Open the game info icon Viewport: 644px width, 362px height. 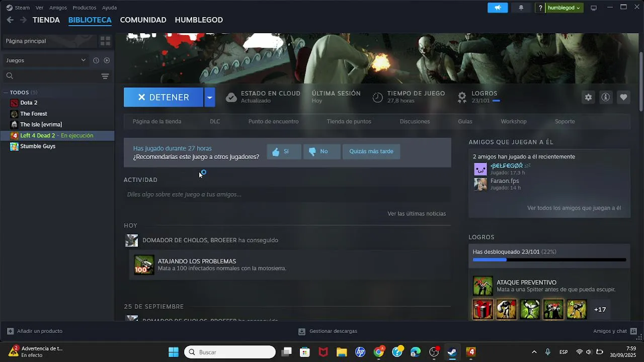click(606, 98)
